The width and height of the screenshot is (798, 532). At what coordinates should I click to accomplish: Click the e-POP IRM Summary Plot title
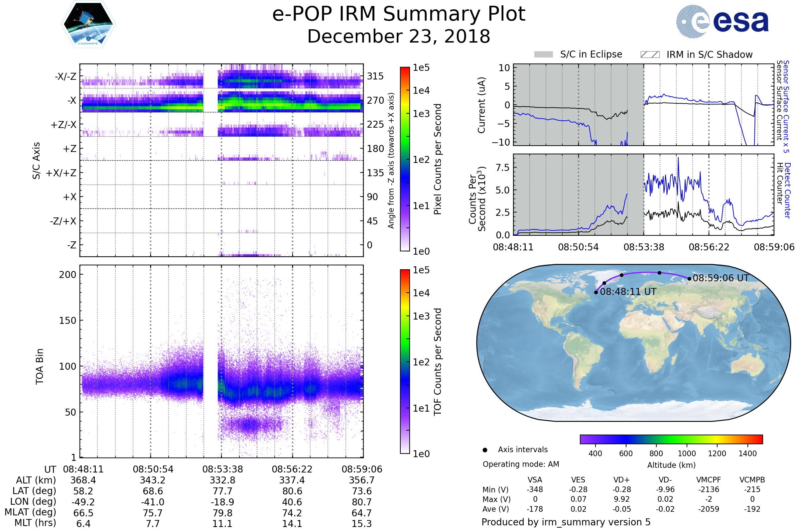[399, 14]
